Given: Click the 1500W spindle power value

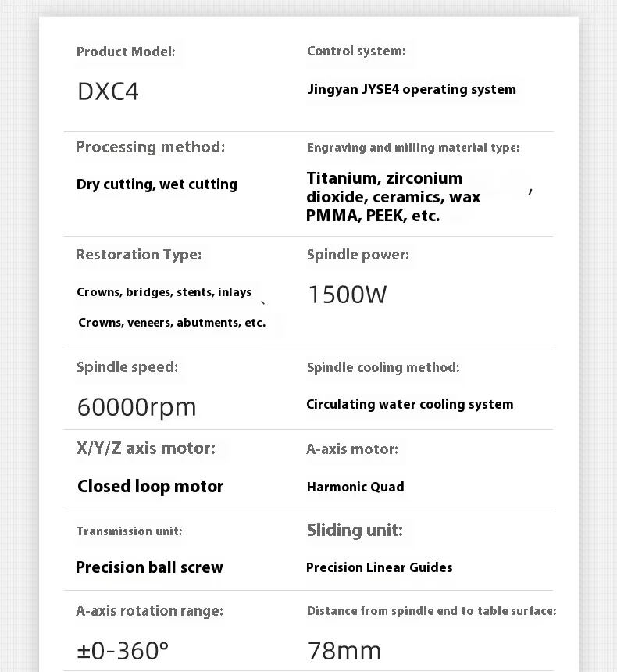Looking at the screenshot, I should tap(348, 295).
